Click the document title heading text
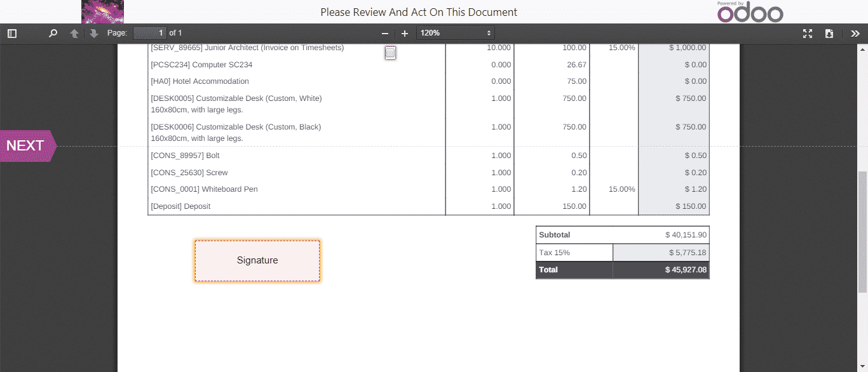 419,12
